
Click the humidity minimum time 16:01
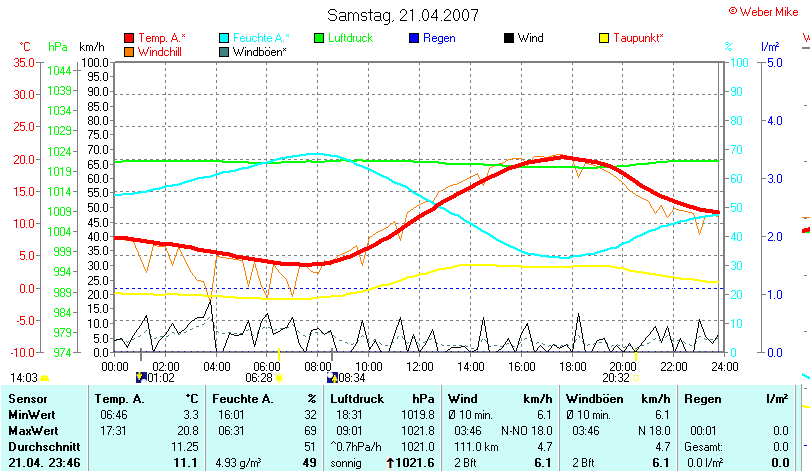pos(231,415)
